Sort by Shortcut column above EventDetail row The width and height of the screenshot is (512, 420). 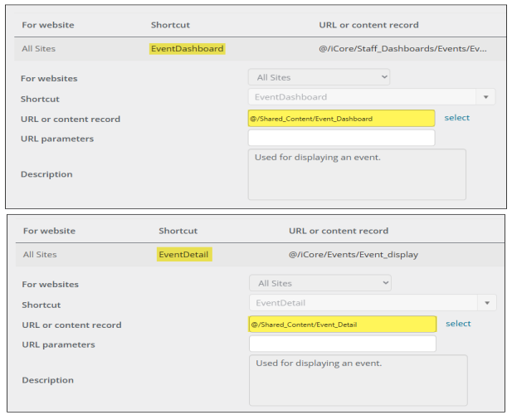point(178,231)
